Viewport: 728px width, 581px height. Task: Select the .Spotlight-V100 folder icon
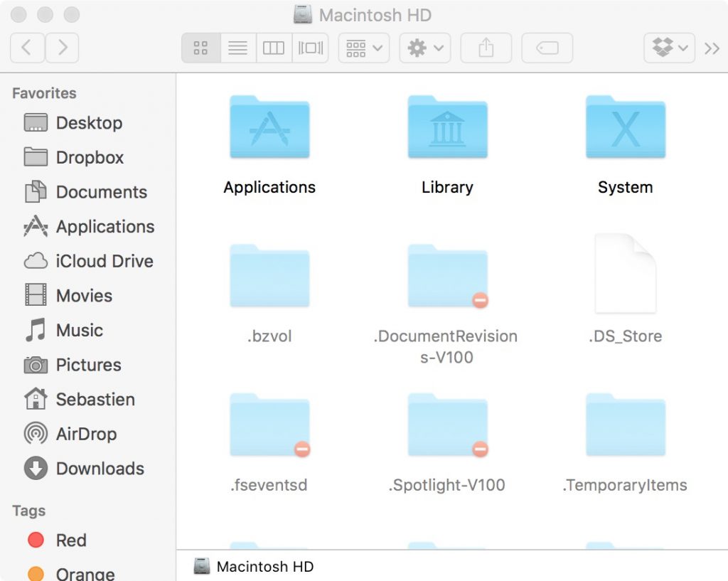point(448,425)
